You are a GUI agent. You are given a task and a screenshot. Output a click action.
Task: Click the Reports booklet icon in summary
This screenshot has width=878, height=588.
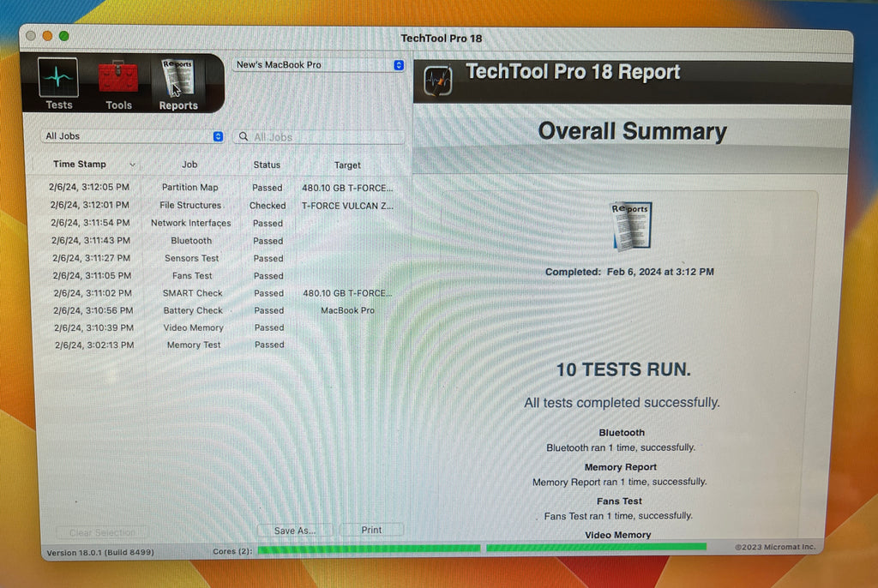[x=631, y=225]
